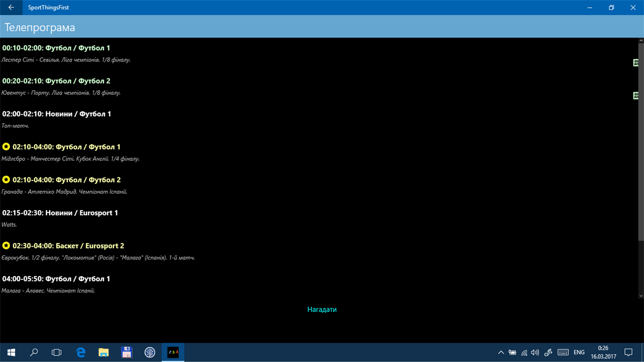The height and width of the screenshot is (362, 644).
Task: Select the 02:10-04:00 Футбол / Футбол 1 title
Action: (67, 147)
